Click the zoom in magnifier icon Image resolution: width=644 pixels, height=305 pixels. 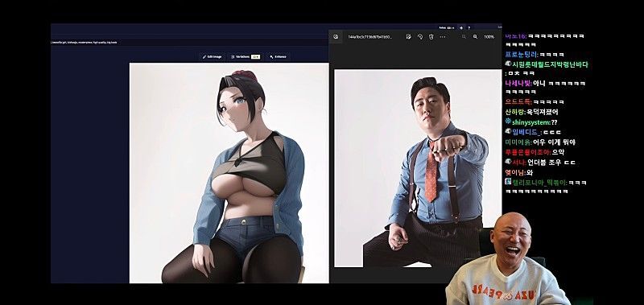475,36
